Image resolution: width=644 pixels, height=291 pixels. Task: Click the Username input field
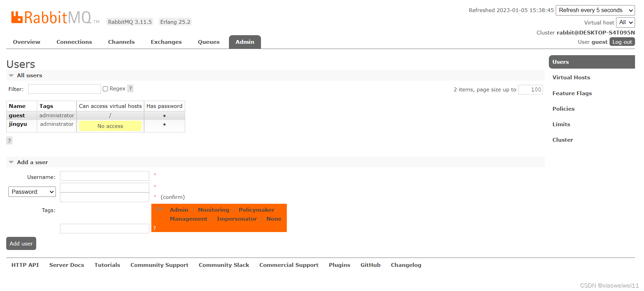click(104, 176)
